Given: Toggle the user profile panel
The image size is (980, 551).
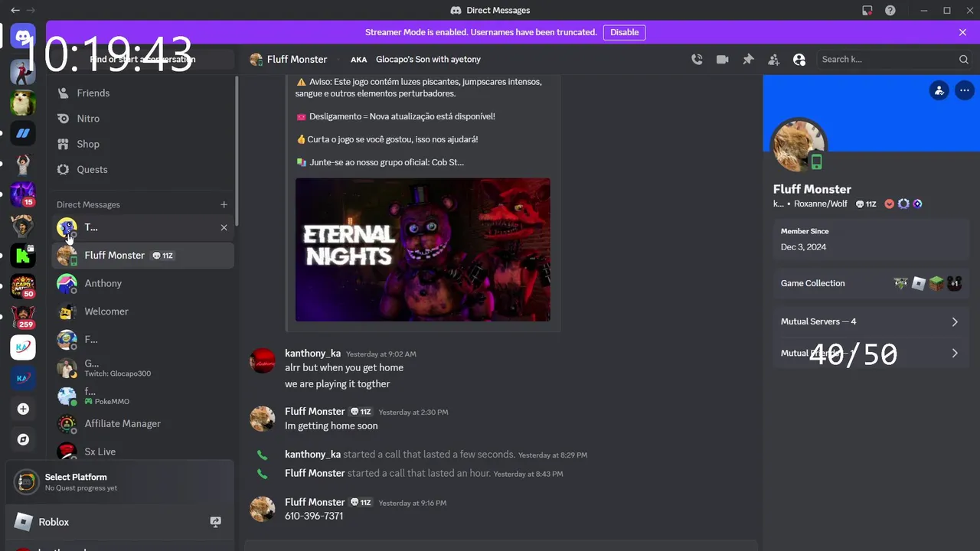Looking at the screenshot, I should (x=799, y=59).
